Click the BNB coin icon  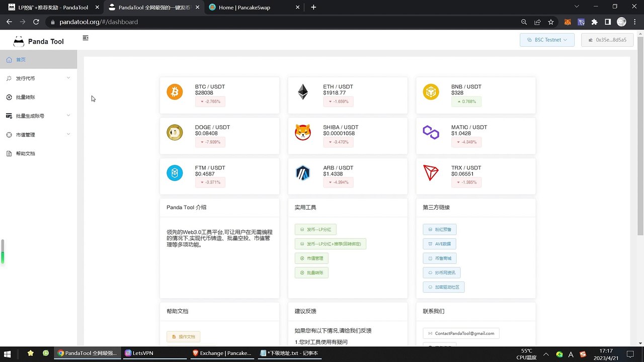pos(431,92)
